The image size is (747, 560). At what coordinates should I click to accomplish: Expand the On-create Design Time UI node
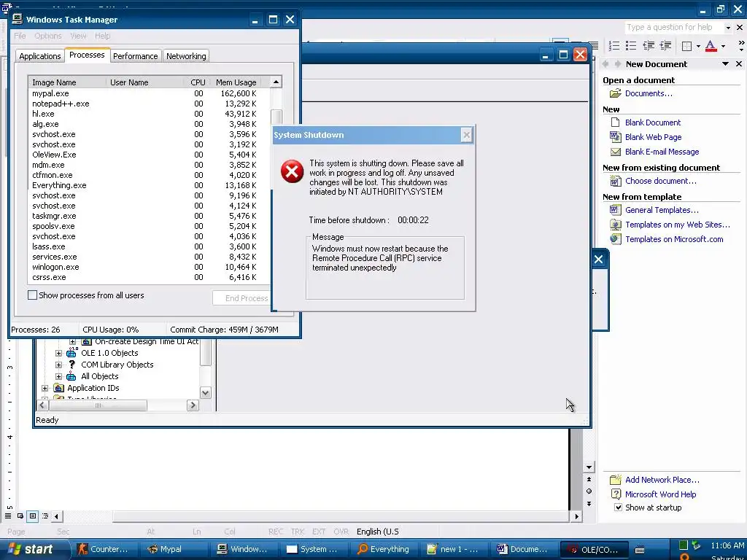click(x=72, y=341)
